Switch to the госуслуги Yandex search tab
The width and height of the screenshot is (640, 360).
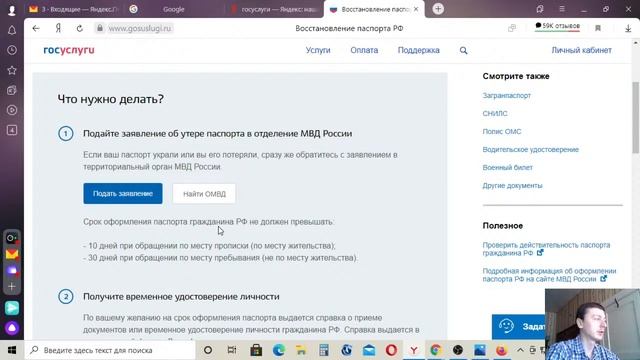click(x=274, y=9)
